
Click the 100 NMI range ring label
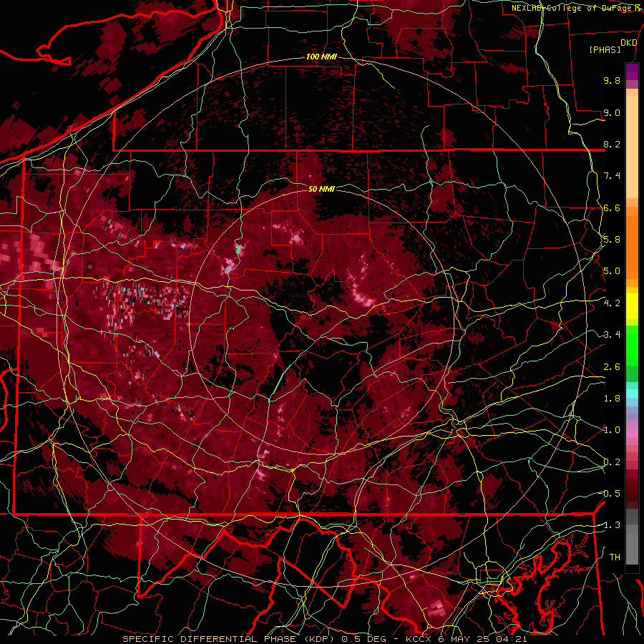[x=321, y=57]
